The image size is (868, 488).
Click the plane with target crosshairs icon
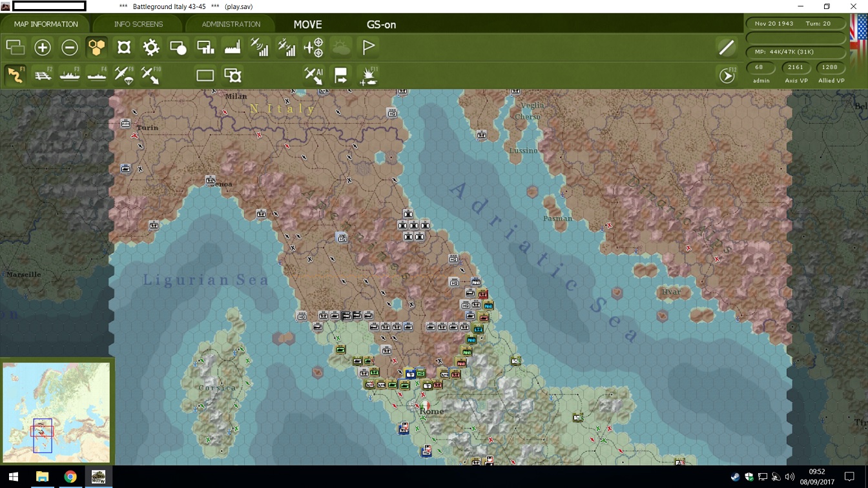coord(314,47)
